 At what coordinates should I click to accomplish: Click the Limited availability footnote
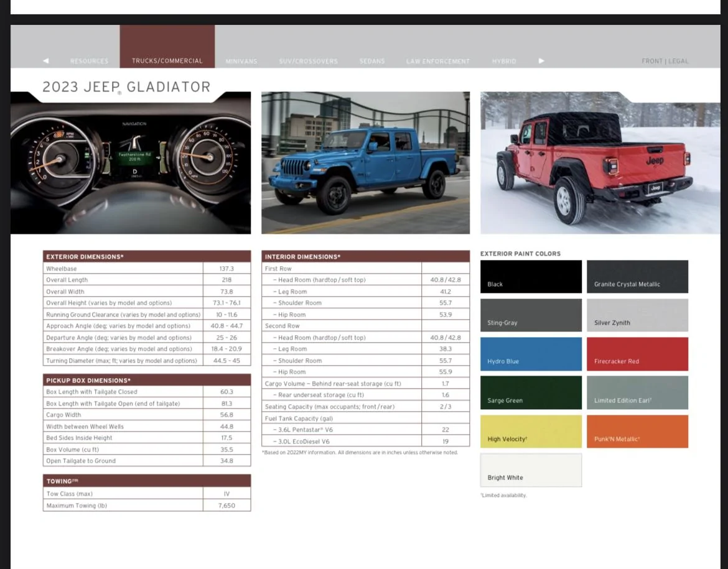click(503, 496)
